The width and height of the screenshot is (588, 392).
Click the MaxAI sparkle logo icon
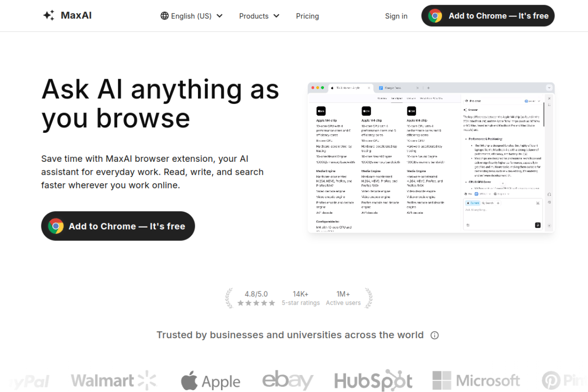pos(48,16)
